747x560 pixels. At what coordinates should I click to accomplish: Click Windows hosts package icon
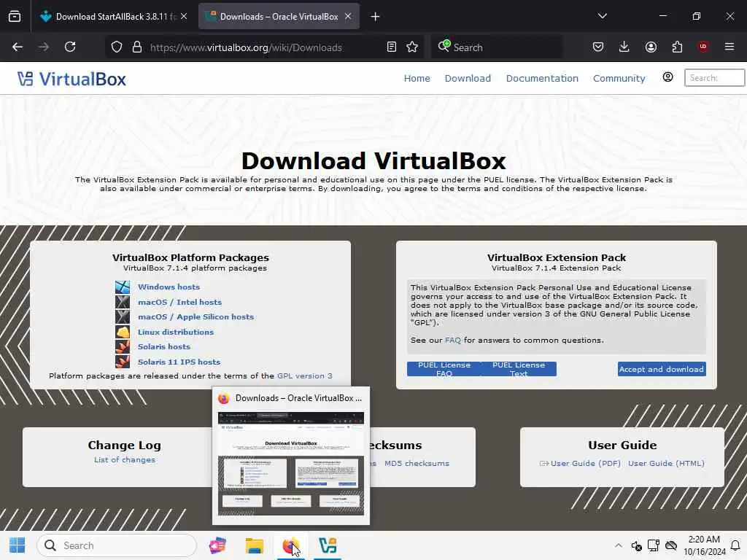coord(123,287)
